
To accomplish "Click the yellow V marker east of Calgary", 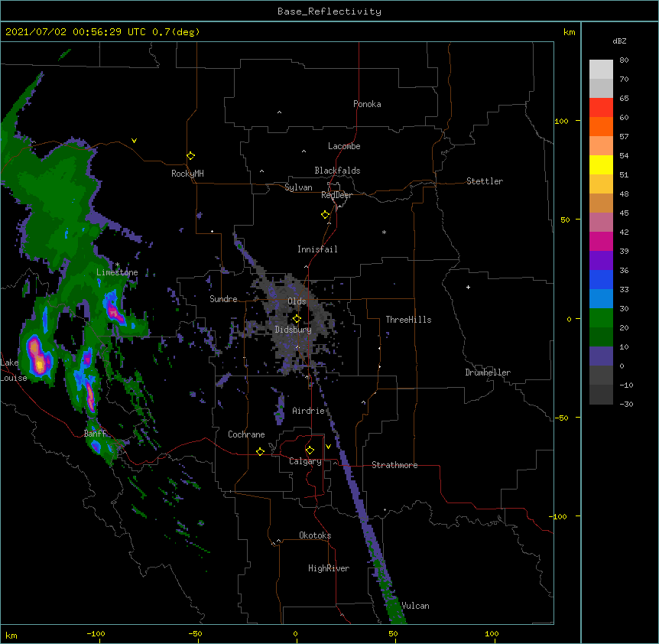I will click(x=328, y=447).
